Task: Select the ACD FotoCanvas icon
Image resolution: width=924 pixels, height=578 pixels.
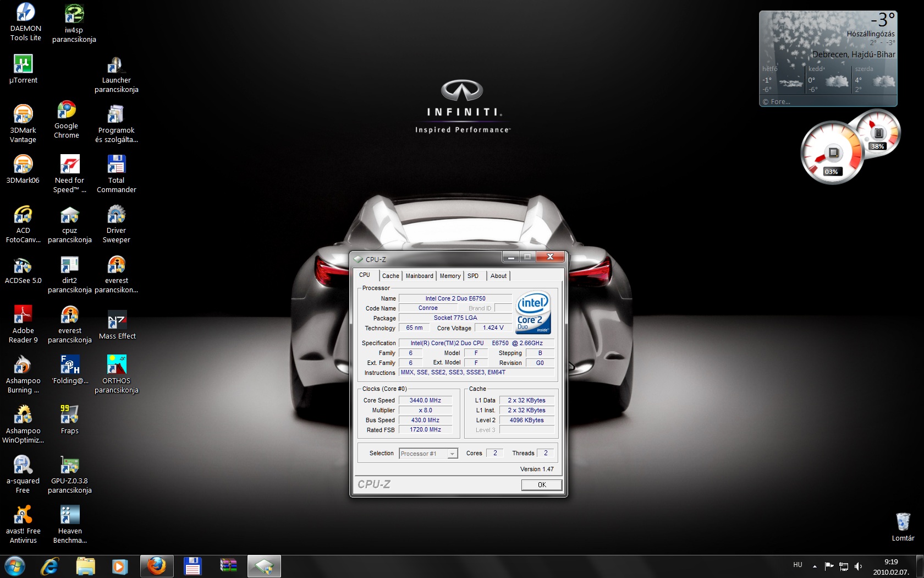Action: (x=23, y=224)
